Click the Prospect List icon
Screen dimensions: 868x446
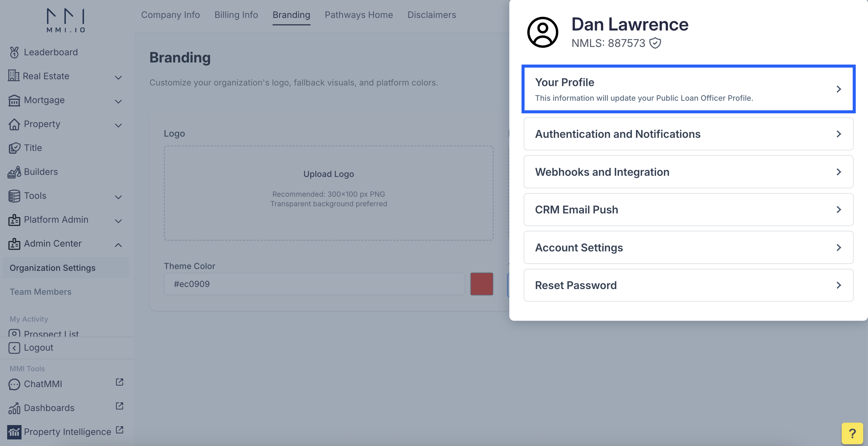[x=14, y=333]
